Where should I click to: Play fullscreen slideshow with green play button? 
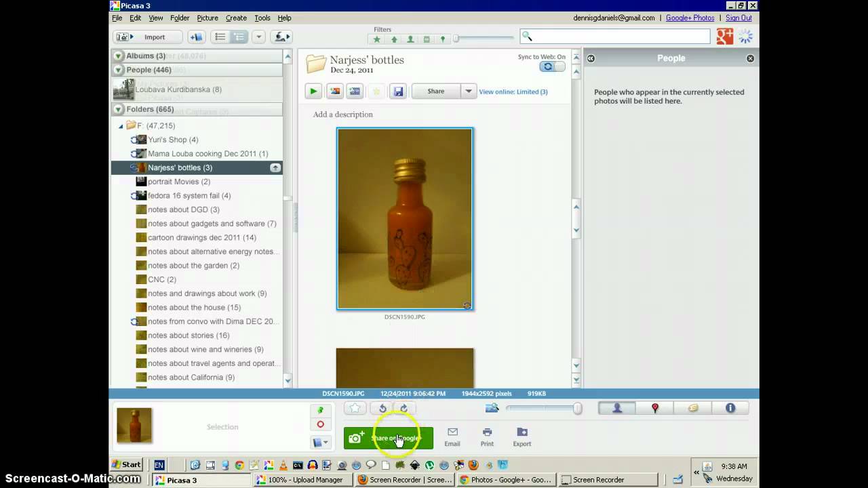[x=313, y=91]
